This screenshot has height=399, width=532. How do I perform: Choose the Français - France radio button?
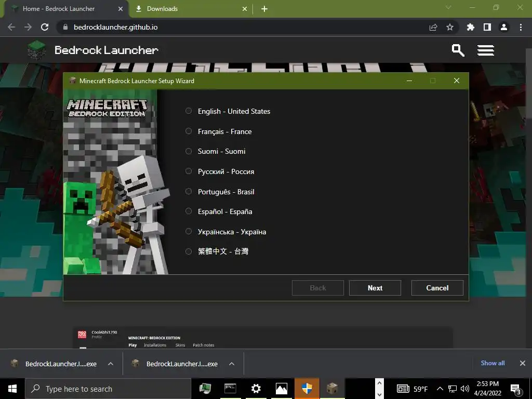click(189, 131)
